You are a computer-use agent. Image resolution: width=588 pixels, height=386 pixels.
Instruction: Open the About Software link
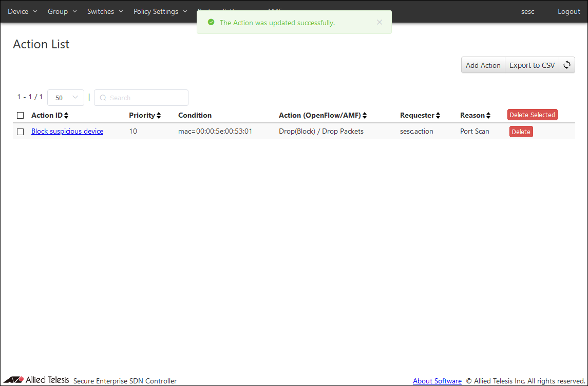click(437, 381)
